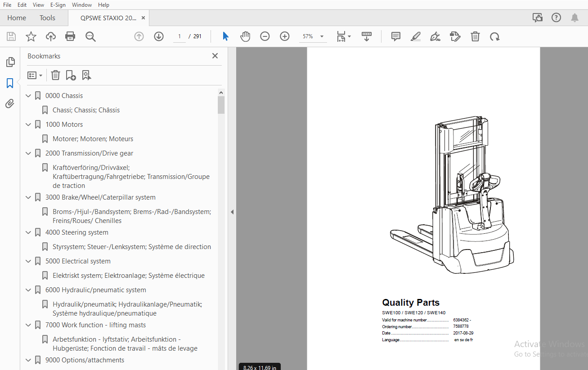Print the document with printer icon

[x=70, y=36]
